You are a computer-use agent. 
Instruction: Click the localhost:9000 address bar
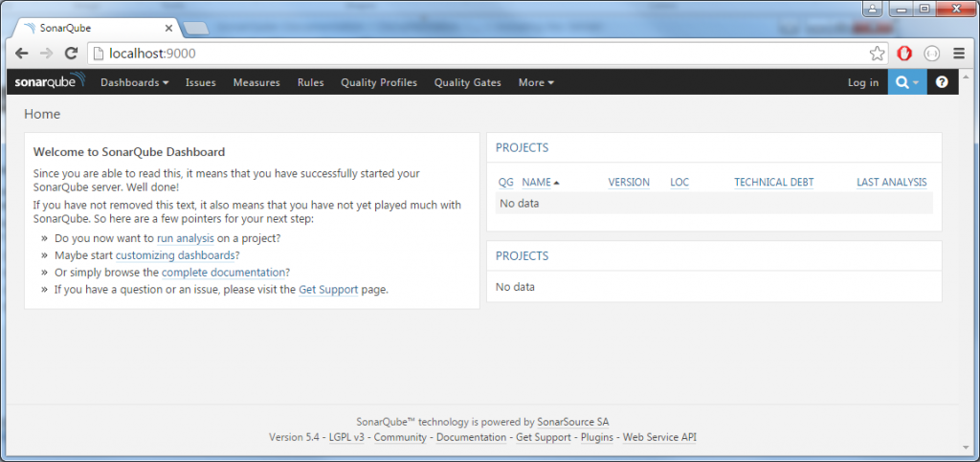pos(475,54)
